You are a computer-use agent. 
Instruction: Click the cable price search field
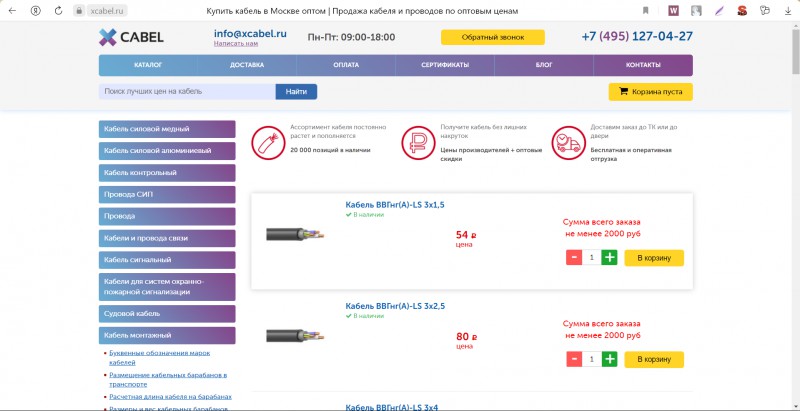(x=187, y=92)
